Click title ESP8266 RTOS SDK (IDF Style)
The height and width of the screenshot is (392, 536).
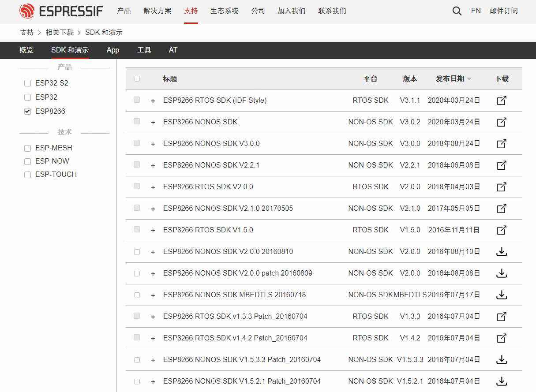[215, 101]
